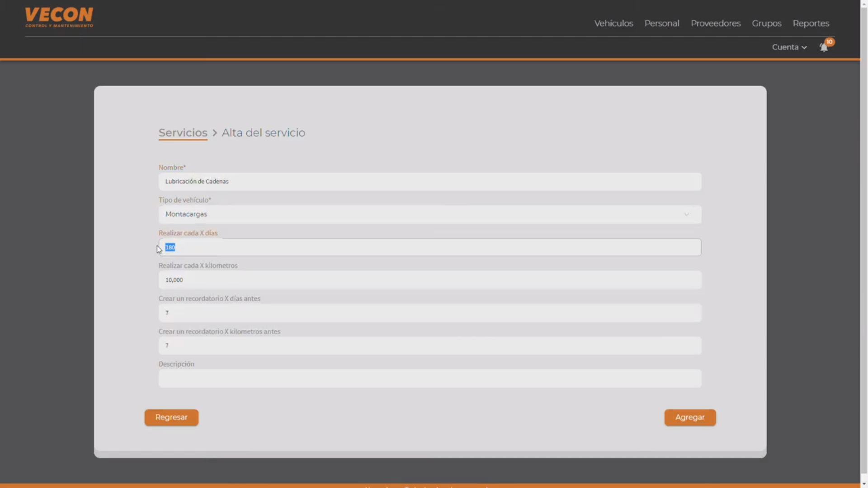Open the Tipo de vehículo dropdown

[429, 214]
